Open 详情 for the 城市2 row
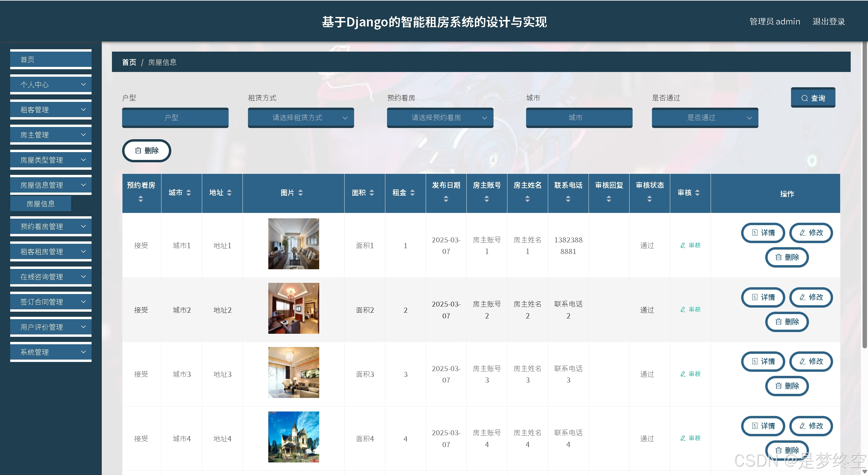This screenshot has height=475, width=868. [x=763, y=297]
